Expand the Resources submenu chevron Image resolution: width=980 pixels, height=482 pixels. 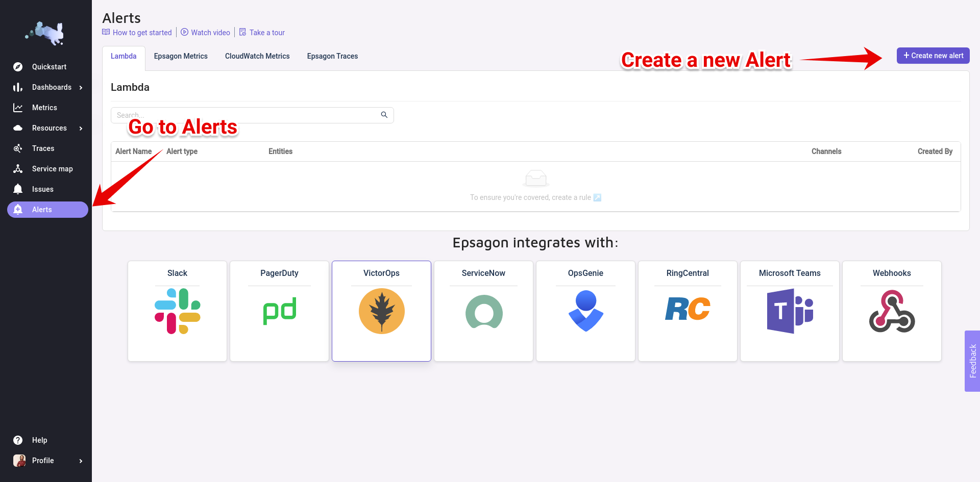pos(81,128)
